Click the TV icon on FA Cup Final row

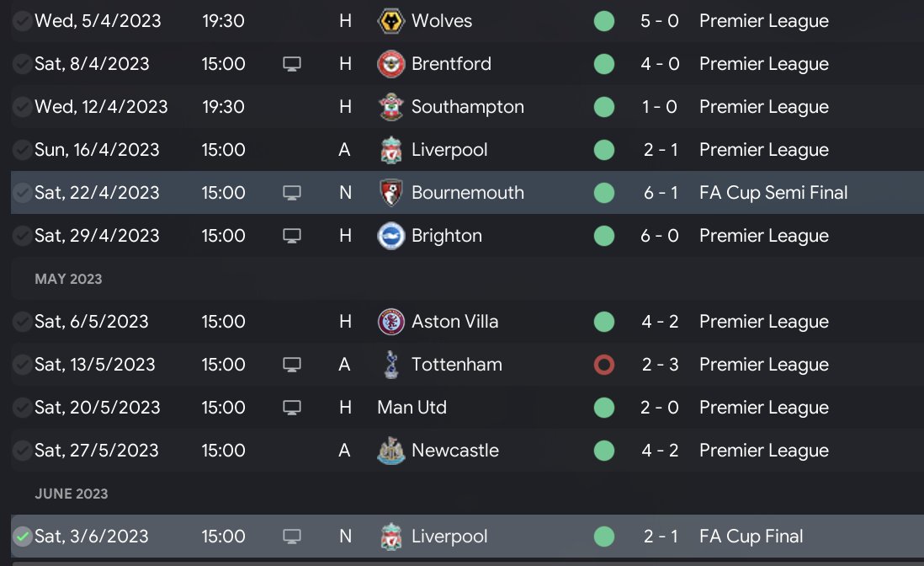click(292, 537)
